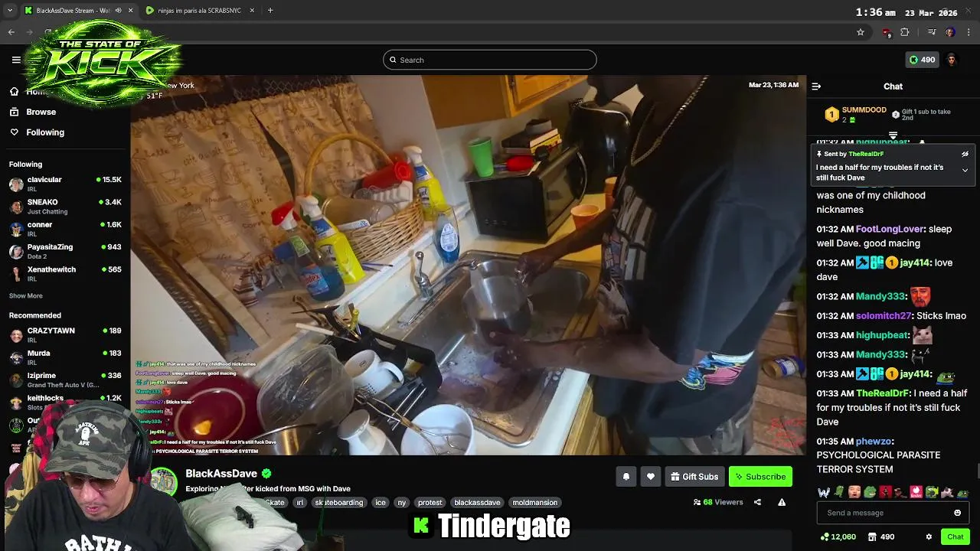Close the ninjas im paris tab

pos(253,11)
